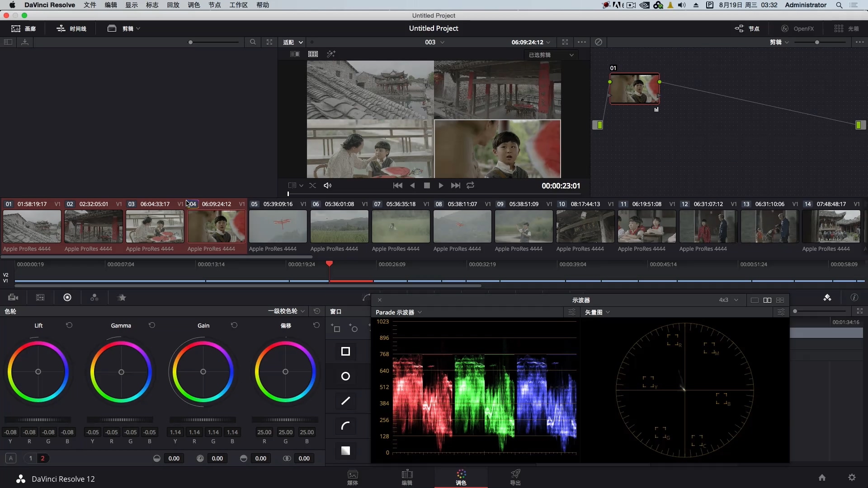Select clip 05 thumbnail with red dragonfly
Image resolution: width=868 pixels, height=488 pixels.
[x=278, y=226]
